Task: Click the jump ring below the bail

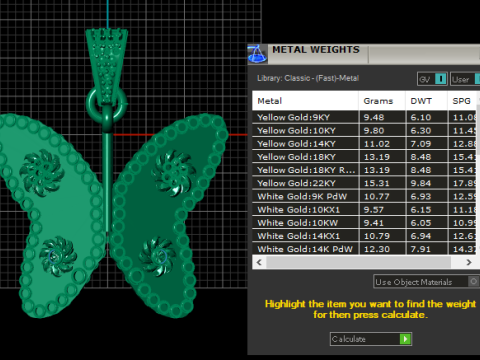Action: (107, 105)
